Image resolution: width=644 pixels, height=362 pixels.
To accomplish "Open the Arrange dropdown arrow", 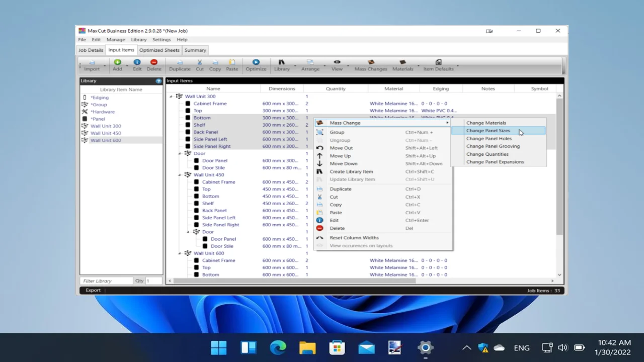I will pos(324,65).
